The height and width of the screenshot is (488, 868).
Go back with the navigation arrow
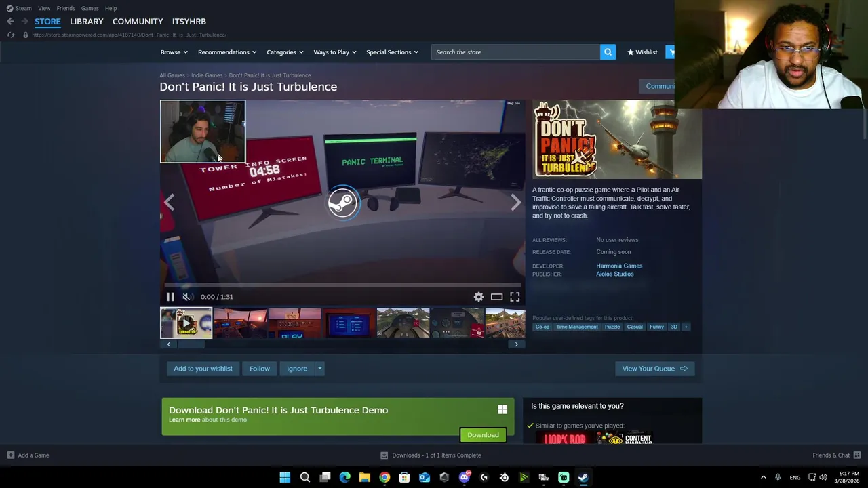(x=10, y=22)
